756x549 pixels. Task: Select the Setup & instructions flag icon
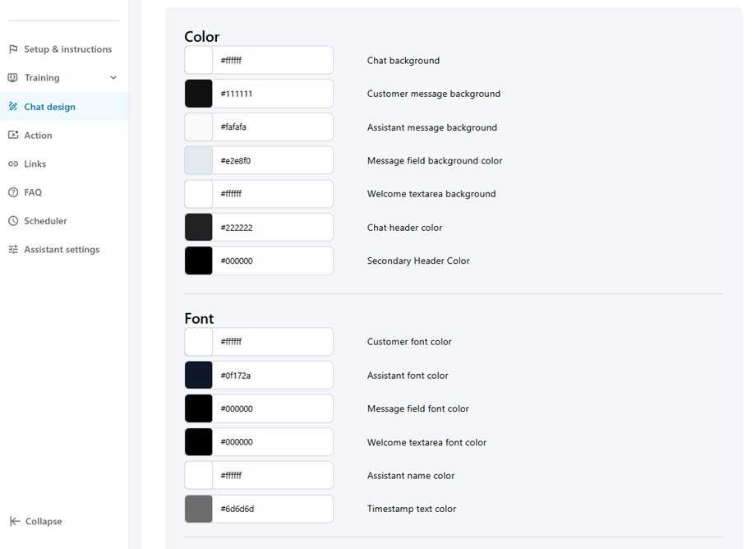tap(12, 48)
